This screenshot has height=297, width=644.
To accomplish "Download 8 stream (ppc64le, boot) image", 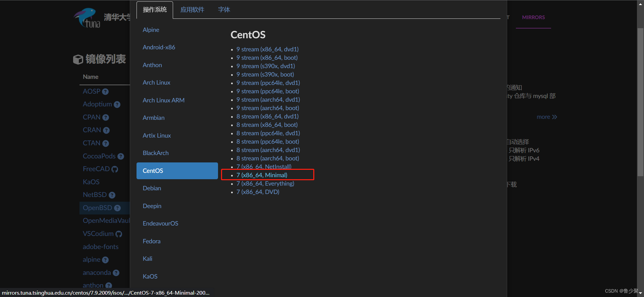I will (268, 142).
